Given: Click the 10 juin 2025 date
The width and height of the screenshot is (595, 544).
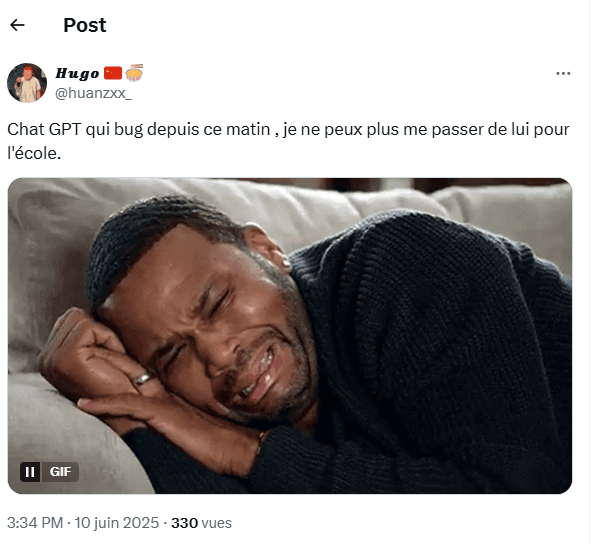Looking at the screenshot, I should (x=116, y=523).
